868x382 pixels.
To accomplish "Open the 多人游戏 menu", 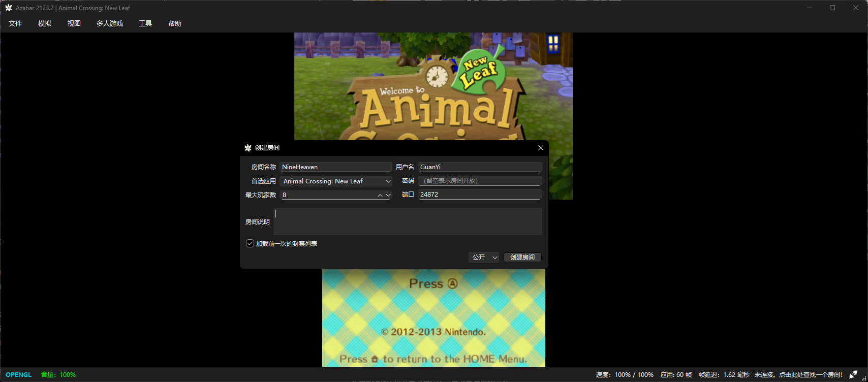I will [x=110, y=23].
